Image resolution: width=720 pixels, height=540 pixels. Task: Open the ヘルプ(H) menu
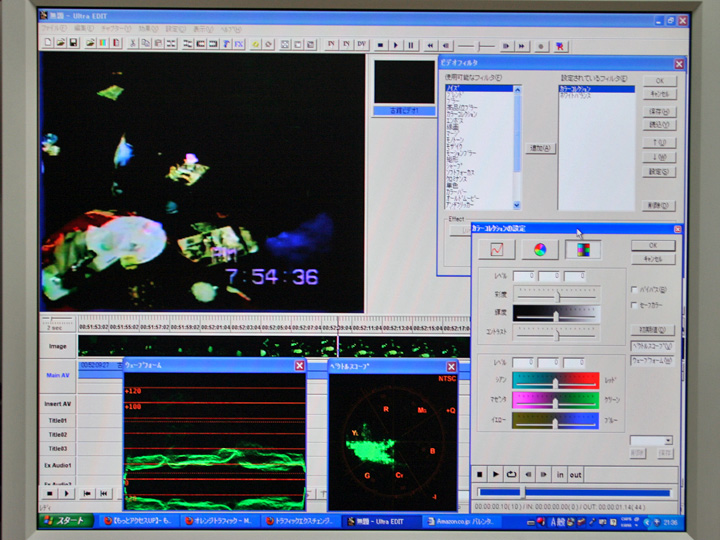coord(231,29)
